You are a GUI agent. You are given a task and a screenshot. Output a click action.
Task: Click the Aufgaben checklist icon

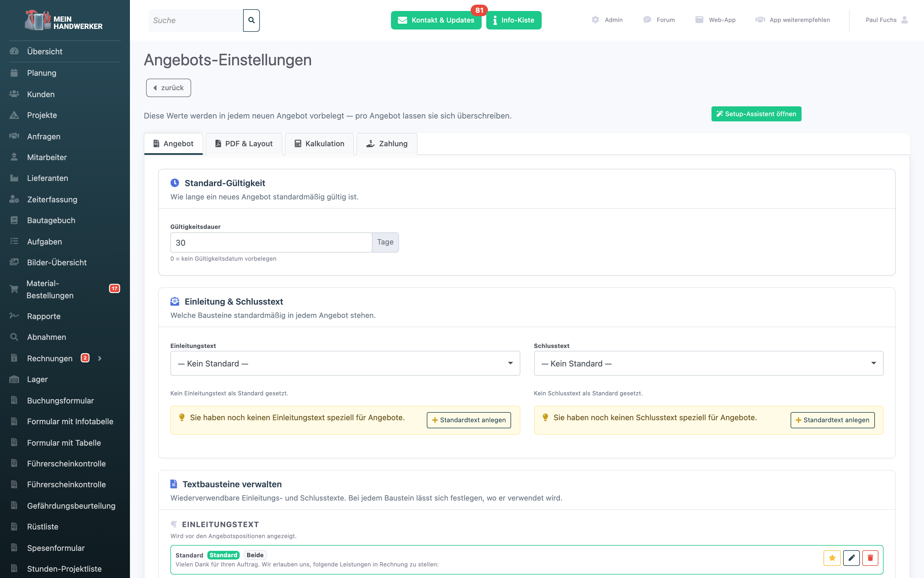pyautogui.click(x=14, y=241)
